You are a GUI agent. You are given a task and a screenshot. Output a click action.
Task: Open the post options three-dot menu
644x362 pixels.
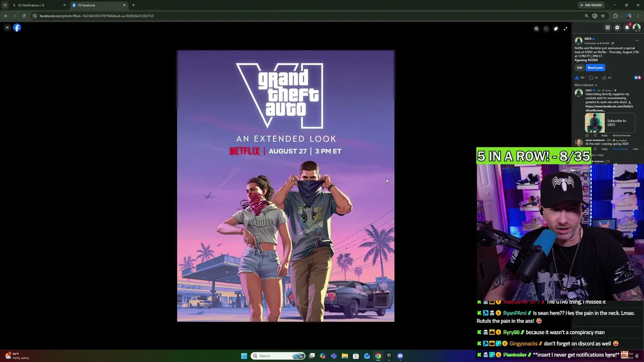637,40
